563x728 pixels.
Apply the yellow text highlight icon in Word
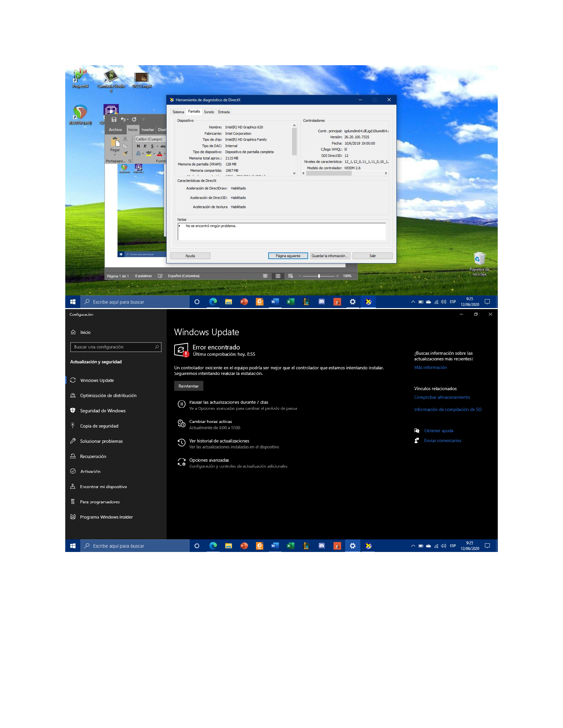149,153
